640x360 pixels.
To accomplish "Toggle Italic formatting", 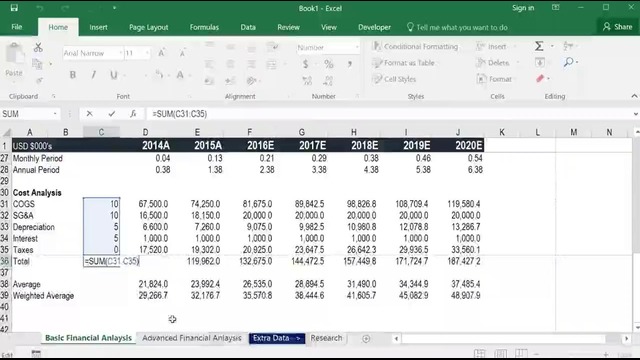I will tap(93, 75).
